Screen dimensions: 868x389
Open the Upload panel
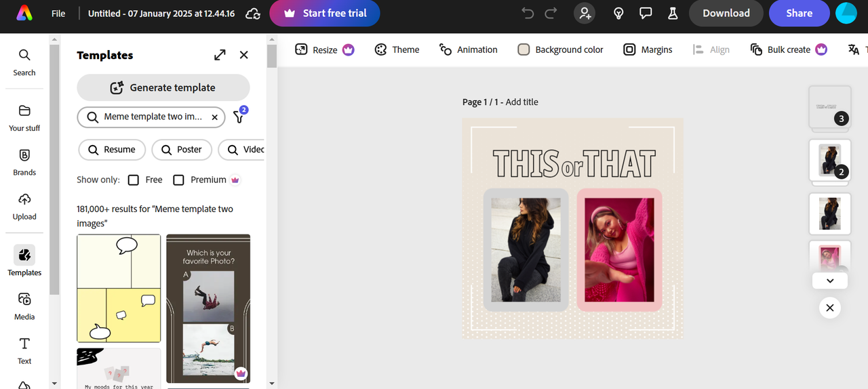pos(24,206)
